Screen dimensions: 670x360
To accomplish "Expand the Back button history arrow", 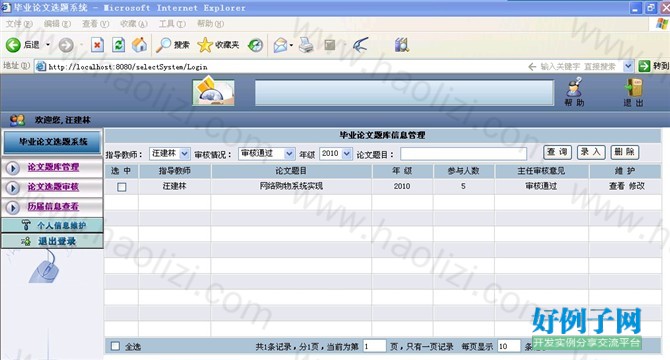I will pos(48,45).
